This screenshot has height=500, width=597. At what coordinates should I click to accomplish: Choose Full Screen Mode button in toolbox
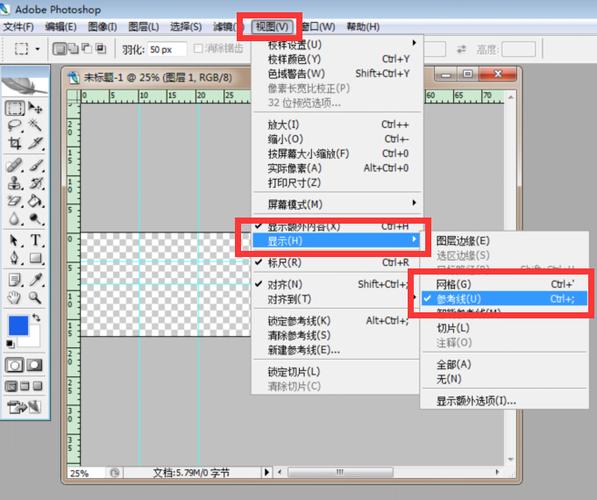click(37, 386)
